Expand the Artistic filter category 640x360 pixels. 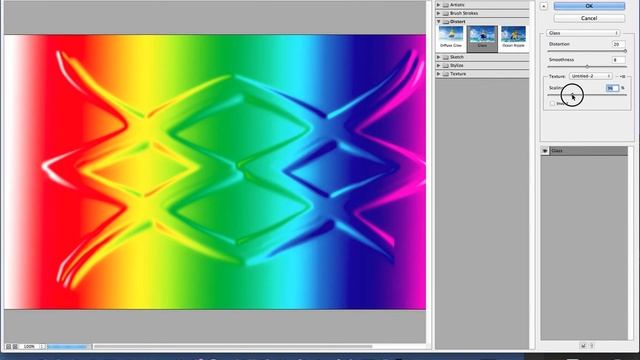pos(439,4)
